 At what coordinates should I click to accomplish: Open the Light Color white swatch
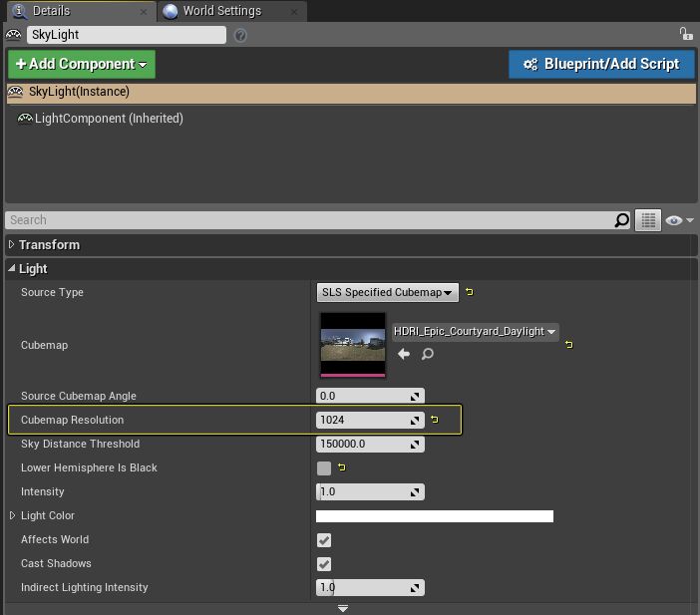click(434, 516)
